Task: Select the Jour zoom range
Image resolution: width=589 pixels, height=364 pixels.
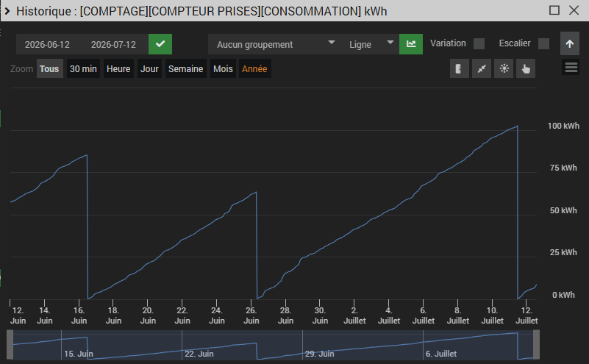Action: point(149,68)
